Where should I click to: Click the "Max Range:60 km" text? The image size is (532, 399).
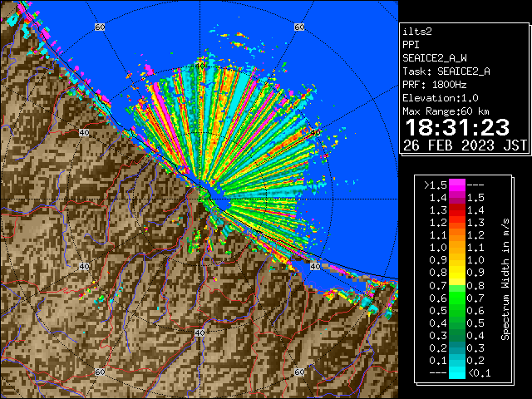(x=446, y=111)
